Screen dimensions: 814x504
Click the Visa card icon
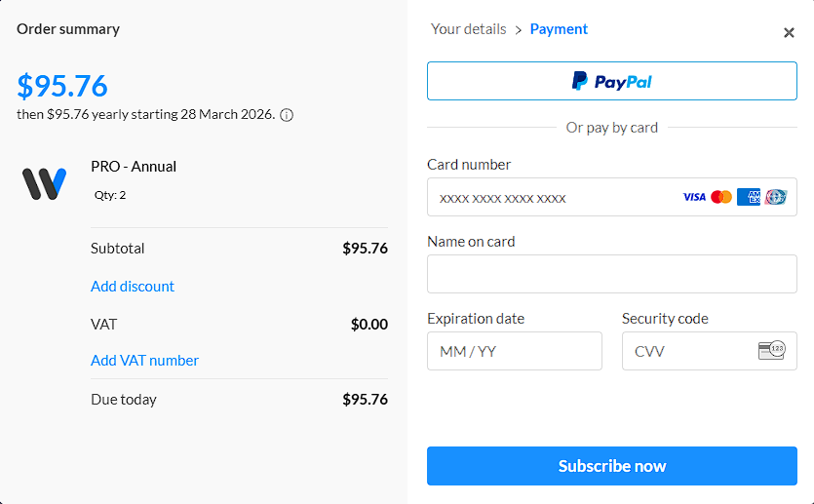tap(694, 197)
